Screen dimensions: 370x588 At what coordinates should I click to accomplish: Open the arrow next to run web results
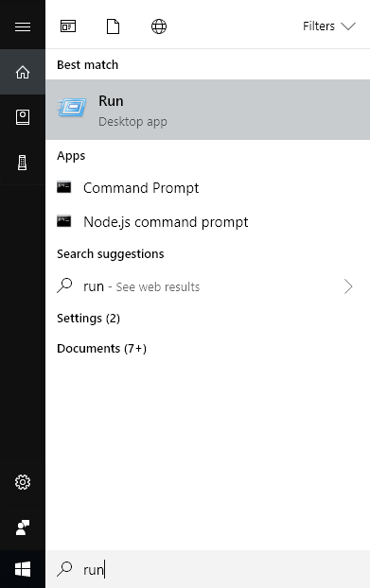[x=348, y=286]
